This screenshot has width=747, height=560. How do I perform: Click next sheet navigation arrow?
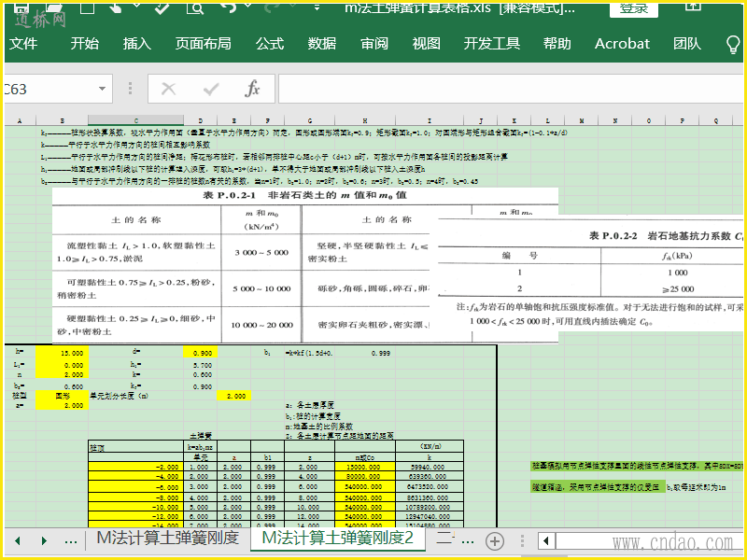tap(44, 540)
